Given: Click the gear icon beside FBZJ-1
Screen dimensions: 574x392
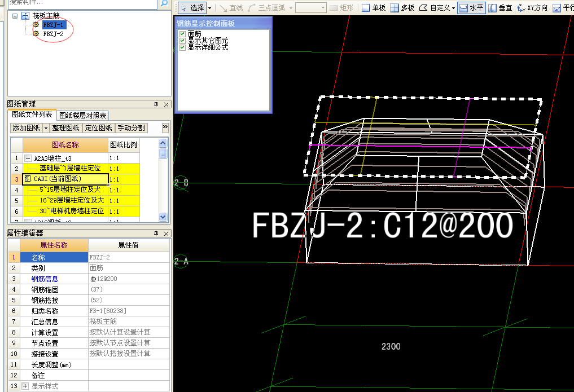Looking at the screenshot, I should [36, 24].
